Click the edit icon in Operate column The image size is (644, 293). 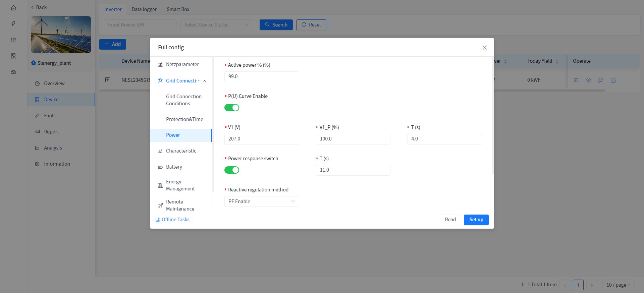tap(613, 80)
